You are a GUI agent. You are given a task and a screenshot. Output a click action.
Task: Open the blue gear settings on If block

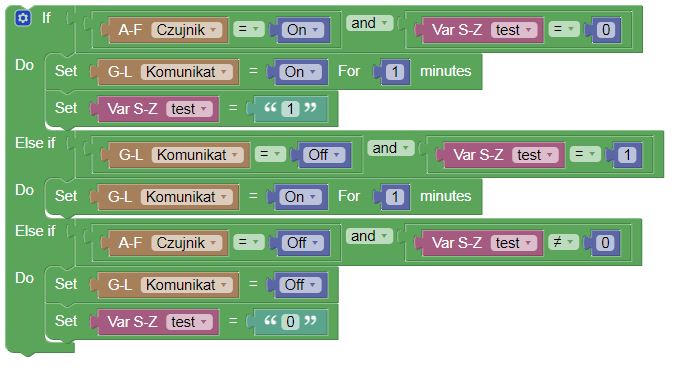click(x=22, y=18)
